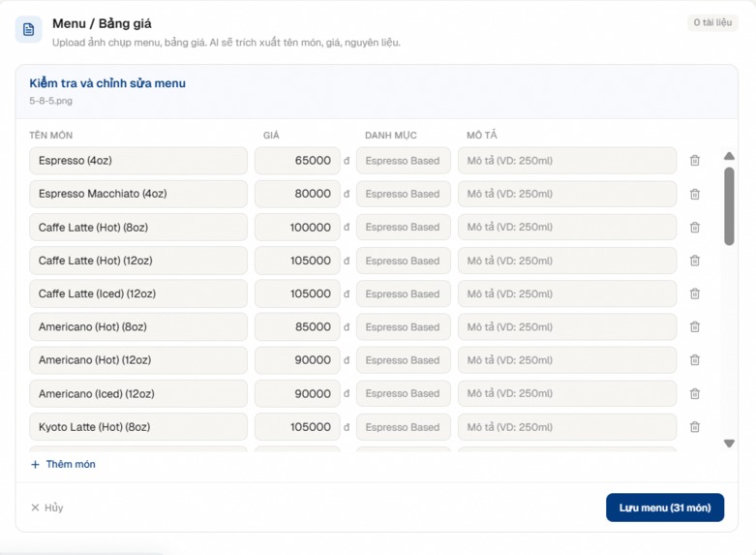Click the scrollbar up arrow
The height and width of the screenshot is (555, 756).
coord(729,156)
